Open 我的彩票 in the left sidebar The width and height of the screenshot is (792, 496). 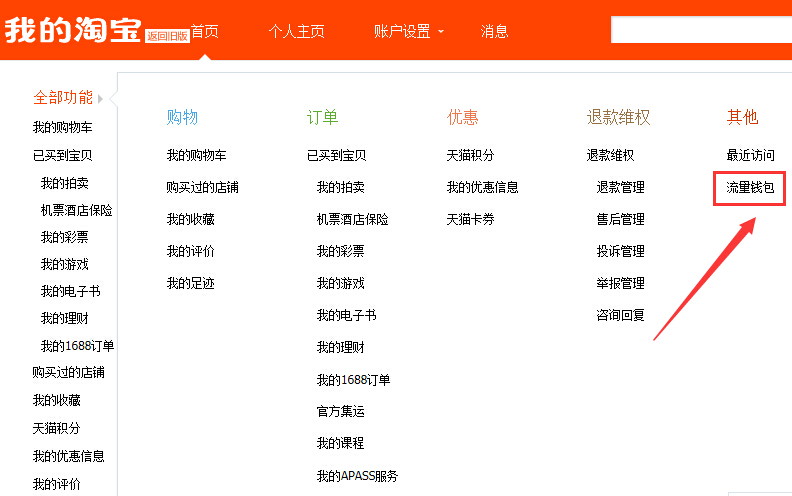coord(65,237)
